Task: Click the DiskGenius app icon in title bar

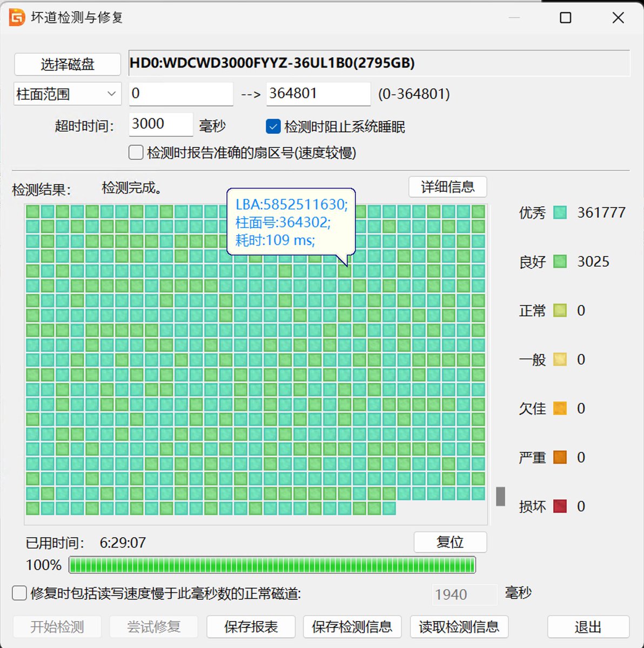Action: pos(17,17)
